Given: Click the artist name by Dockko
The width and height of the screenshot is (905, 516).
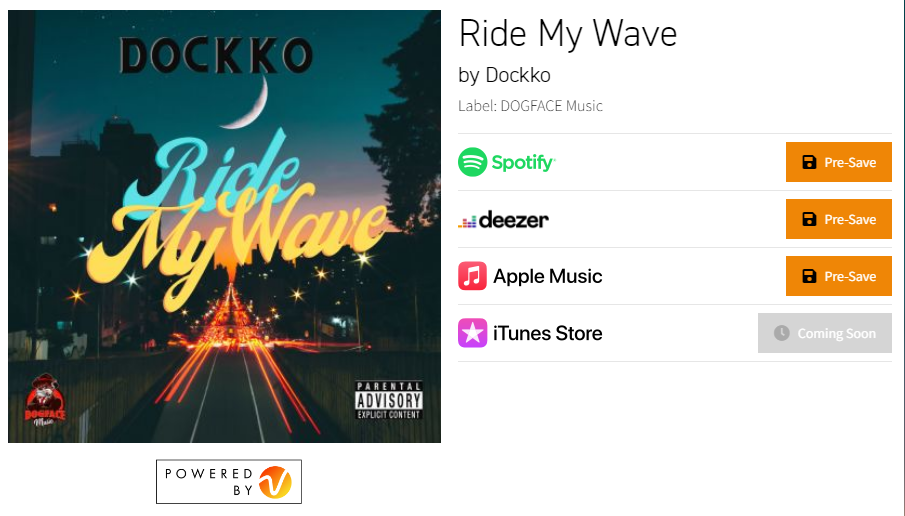Looking at the screenshot, I should click(x=504, y=76).
